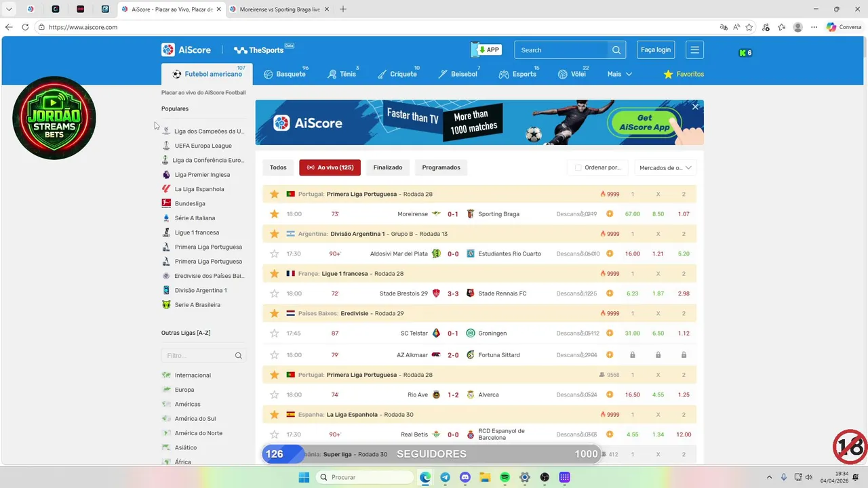
Task: Expand Américas league category
Action: (x=181, y=405)
